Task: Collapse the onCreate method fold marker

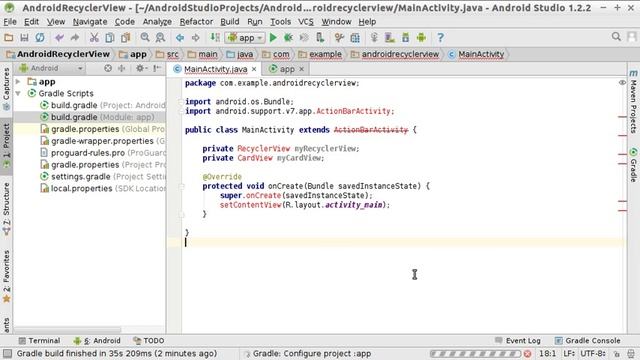Action: click(x=182, y=187)
